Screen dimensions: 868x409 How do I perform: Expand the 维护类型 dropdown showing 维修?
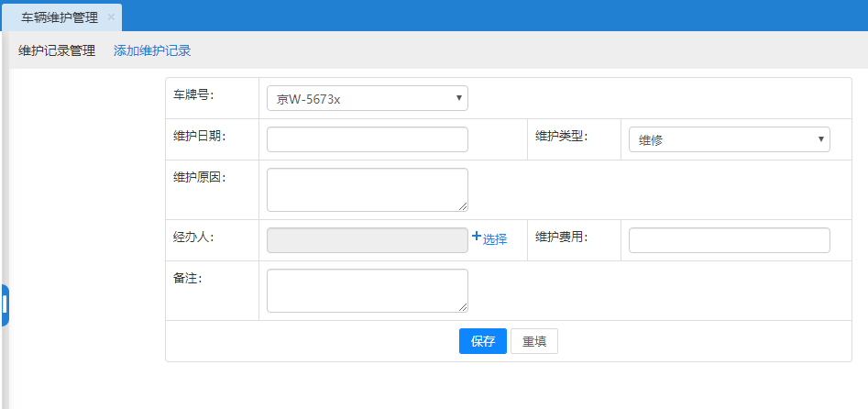(x=729, y=139)
